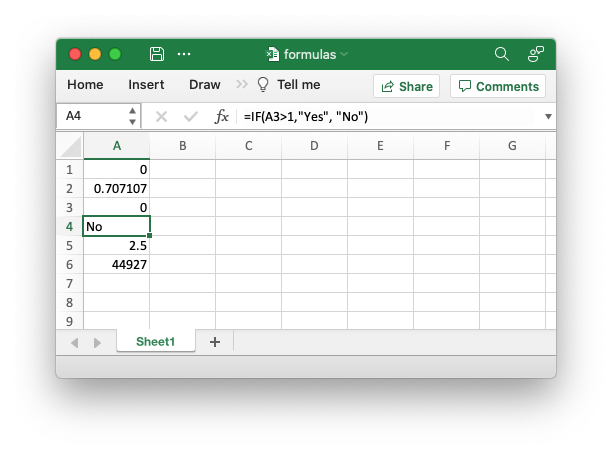
Task: Click the Search magnifier icon
Action: (x=502, y=54)
